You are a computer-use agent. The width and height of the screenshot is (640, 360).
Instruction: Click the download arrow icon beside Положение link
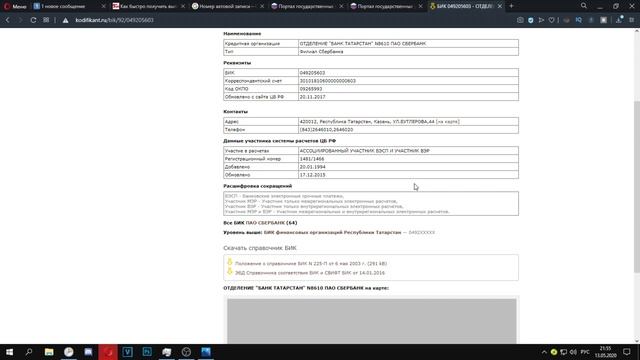tap(229, 262)
